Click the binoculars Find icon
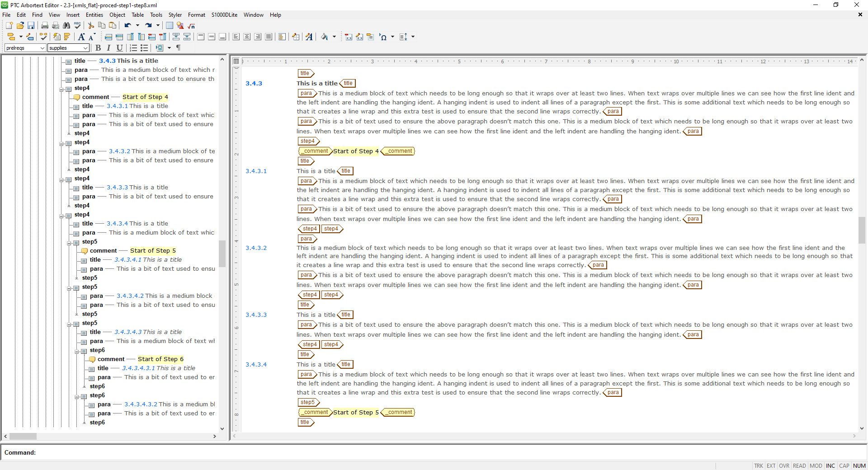The width and height of the screenshot is (868, 470). [x=66, y=26]
